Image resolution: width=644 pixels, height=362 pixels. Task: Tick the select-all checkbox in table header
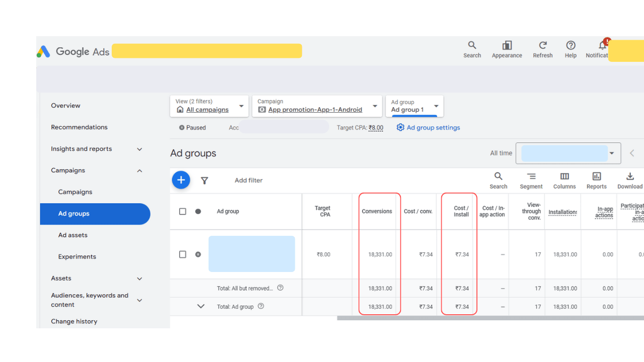[183, 212]
